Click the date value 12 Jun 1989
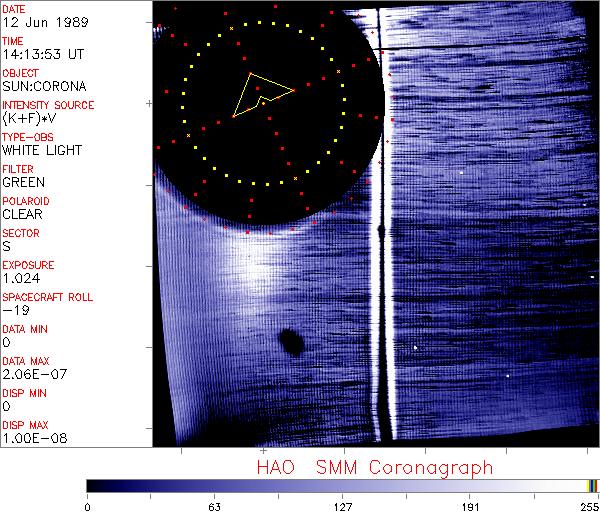 37,23
